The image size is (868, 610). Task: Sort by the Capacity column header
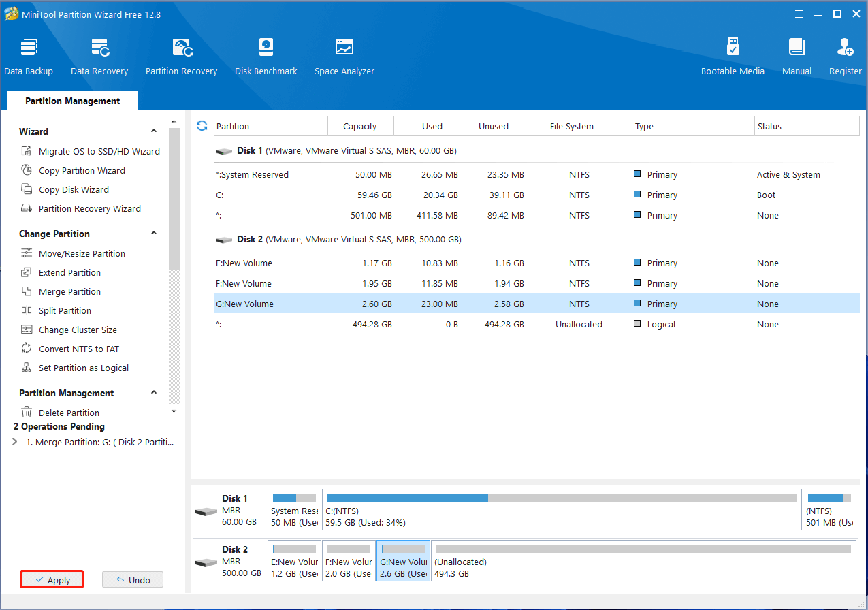pos(360,126)
